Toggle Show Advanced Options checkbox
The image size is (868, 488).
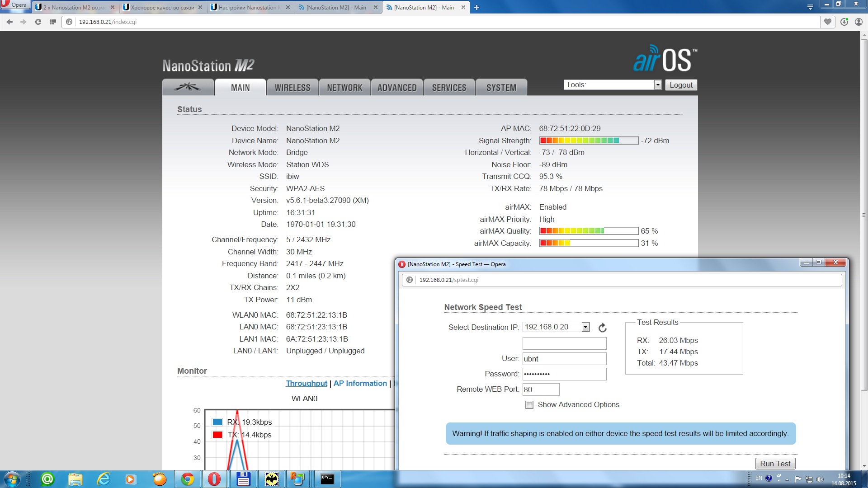click(529, 405)
